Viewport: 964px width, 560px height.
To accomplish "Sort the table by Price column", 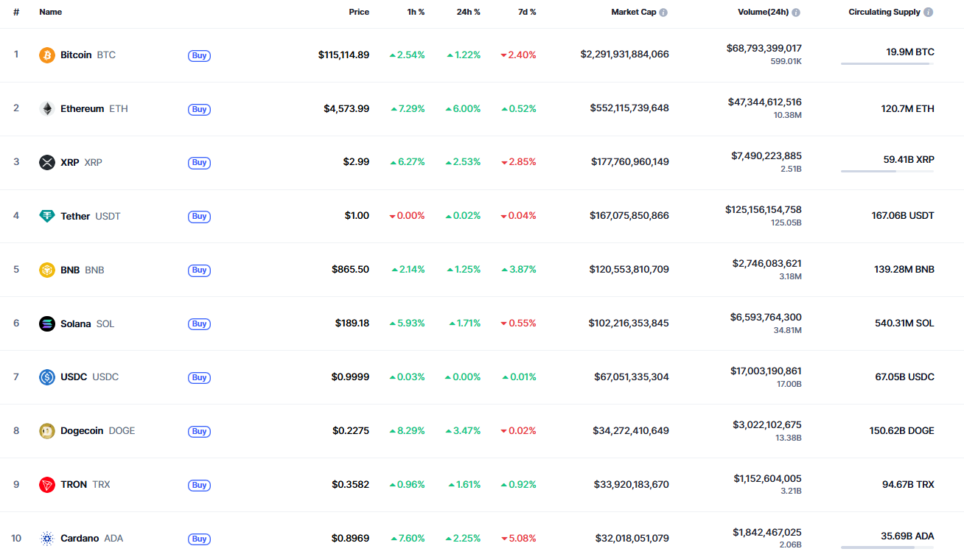I will point(359,13).
